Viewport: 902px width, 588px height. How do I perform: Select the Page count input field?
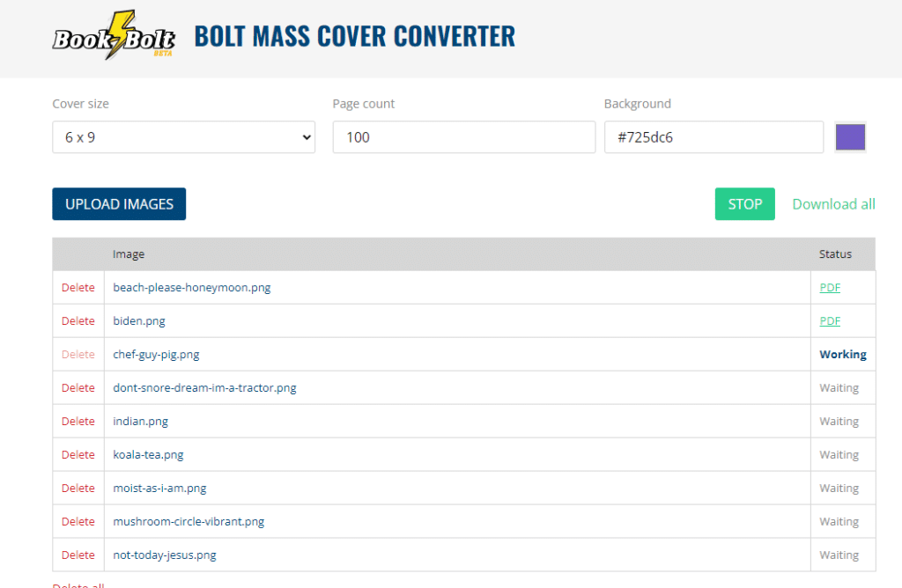(463, 137)
